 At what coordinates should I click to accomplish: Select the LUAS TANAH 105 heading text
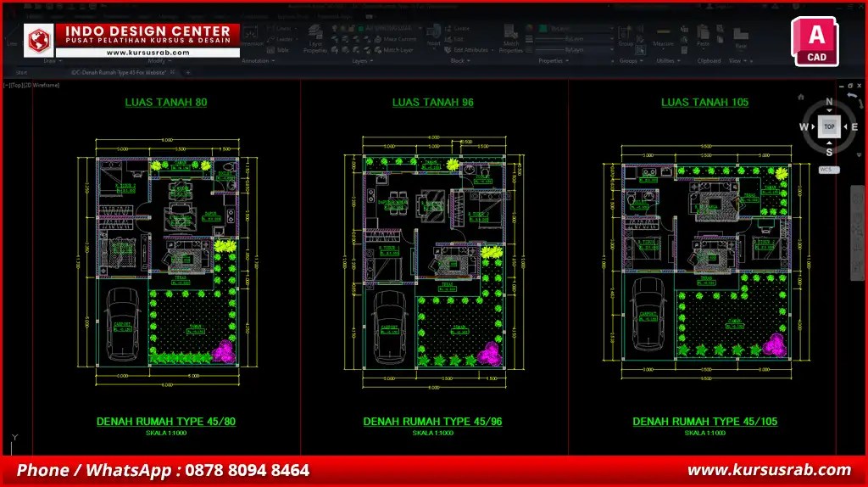[x=704, y=102]
